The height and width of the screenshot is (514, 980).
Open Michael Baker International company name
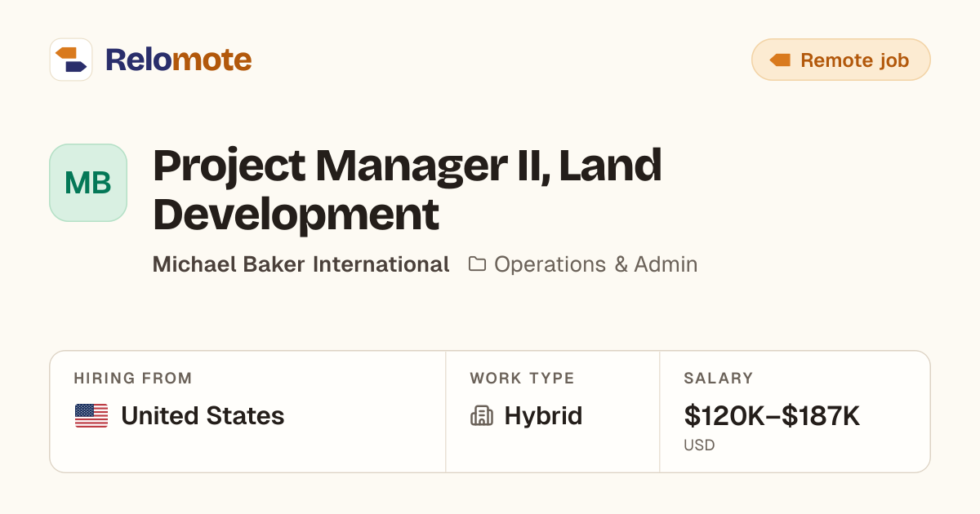[x=301, y=264]
